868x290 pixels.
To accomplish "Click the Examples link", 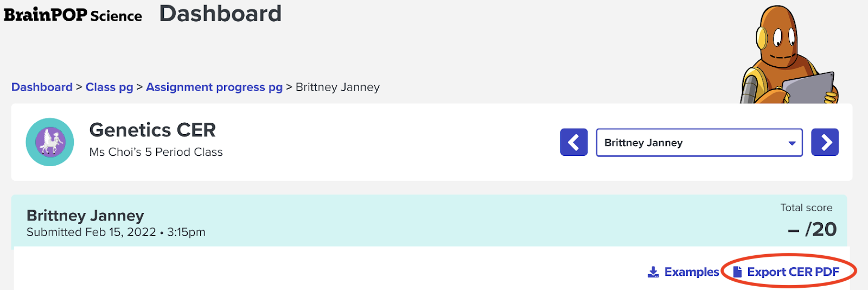I will 691,272.
